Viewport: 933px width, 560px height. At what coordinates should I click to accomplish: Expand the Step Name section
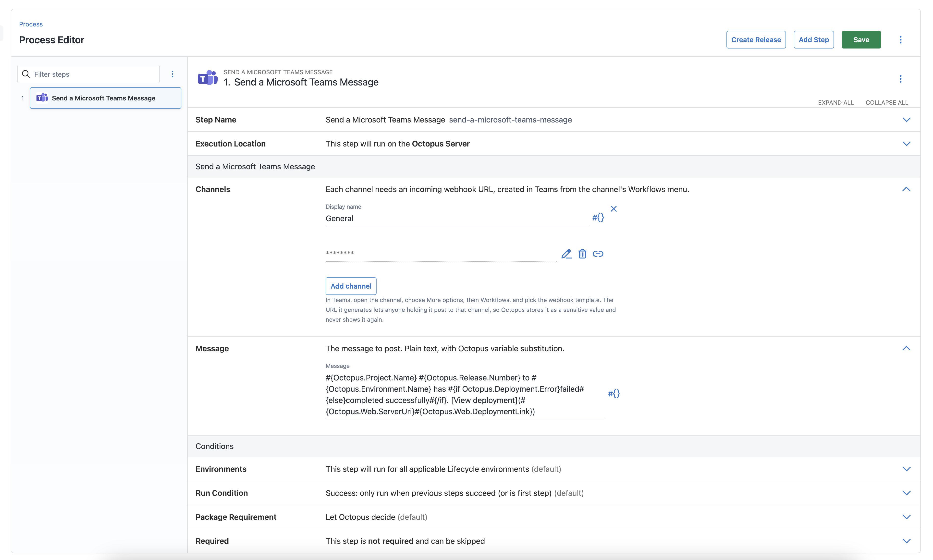pyautogui.click(x=906, y=120)
